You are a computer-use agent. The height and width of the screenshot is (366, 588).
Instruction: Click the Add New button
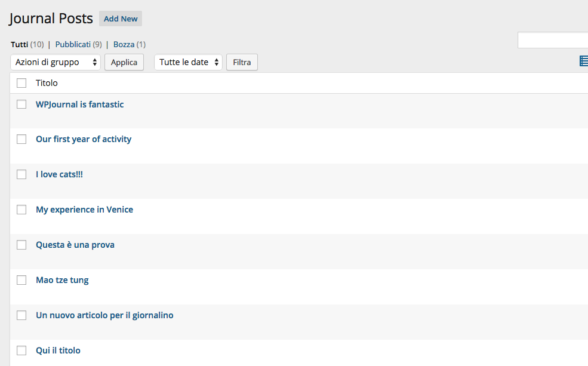point(121,19)
